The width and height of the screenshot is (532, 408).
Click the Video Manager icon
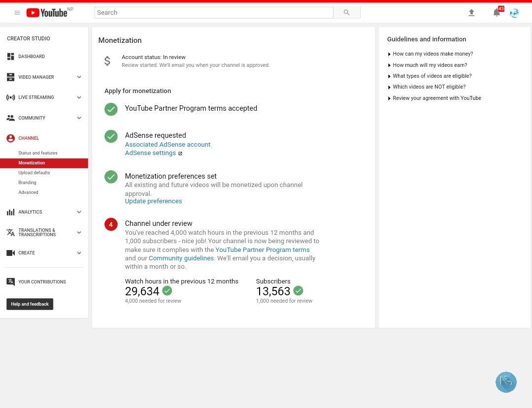tap(10, 77)
